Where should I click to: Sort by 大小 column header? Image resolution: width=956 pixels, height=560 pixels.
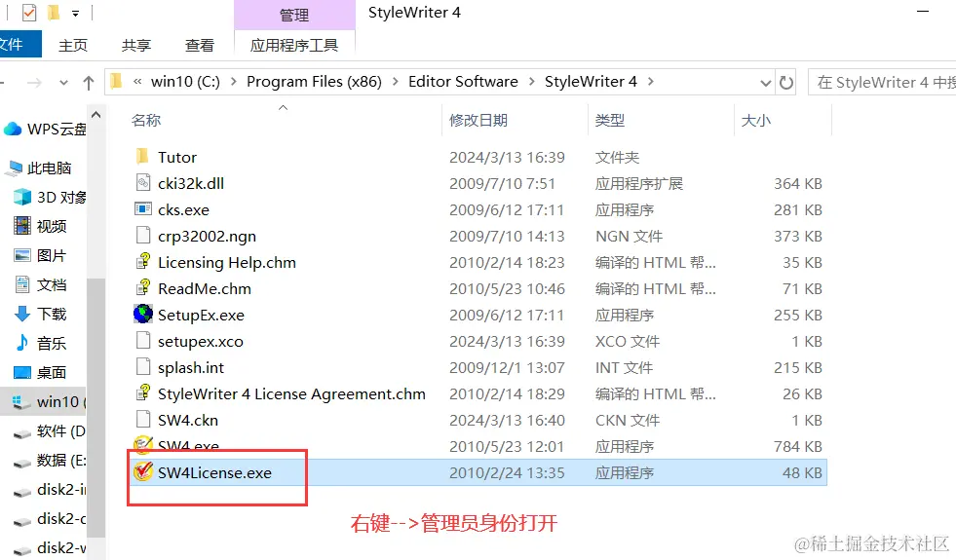click(x=756, y=120)
